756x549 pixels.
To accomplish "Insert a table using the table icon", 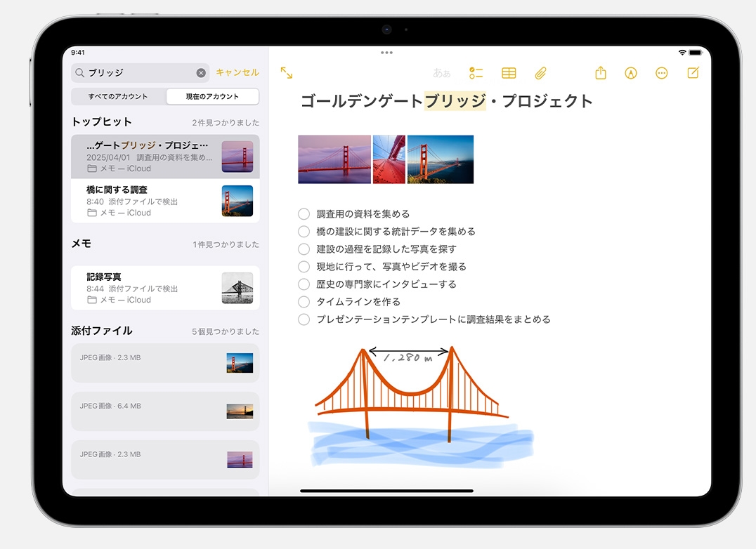I will (x=509, y=73).
